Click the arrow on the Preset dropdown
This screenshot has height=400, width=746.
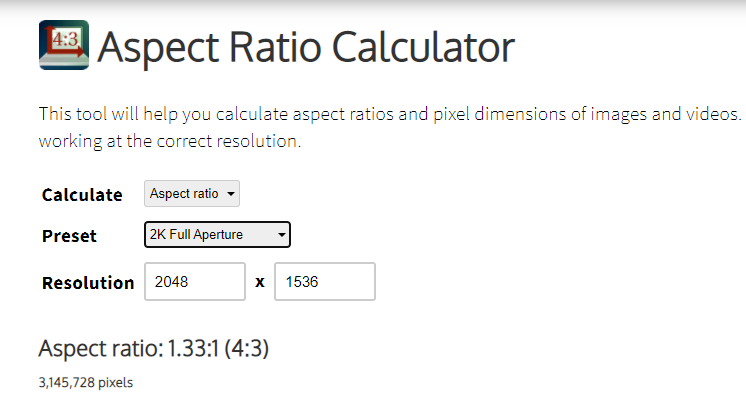[x=282, y=236]
